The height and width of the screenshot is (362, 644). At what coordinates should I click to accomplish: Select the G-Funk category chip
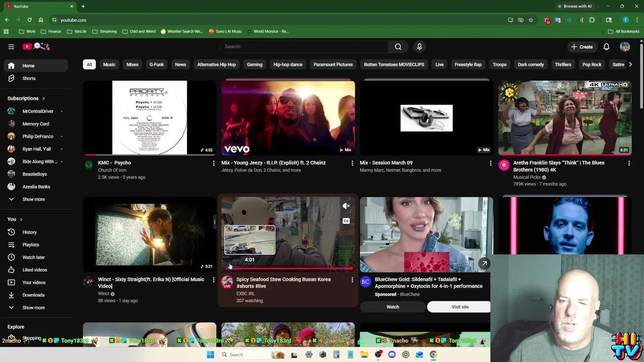156,64
